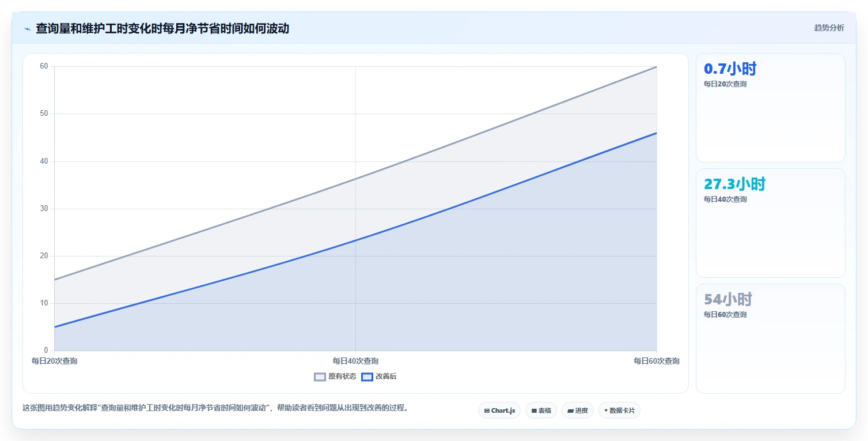Click the y-axis value 40
868x441 pixels.
tap(44, 161)
